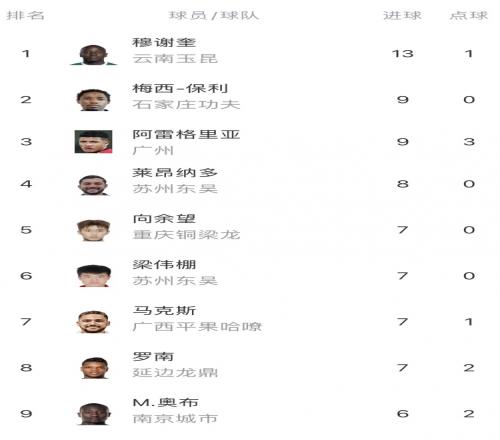Click 马克斯 player avatar
Viewport: 500px width, 440px height.
[93, 322]
